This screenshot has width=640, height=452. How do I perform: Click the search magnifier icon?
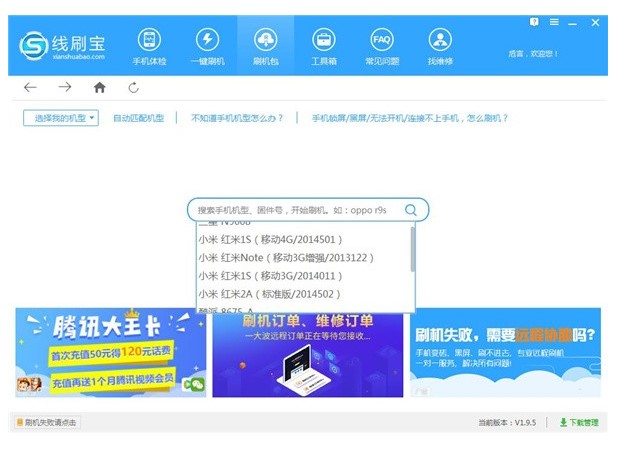(x=411, y=210)
